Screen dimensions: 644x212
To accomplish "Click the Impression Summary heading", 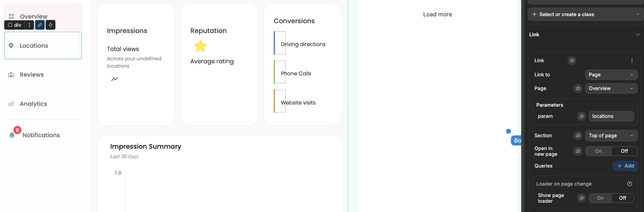I will click(x=146, y=147).
